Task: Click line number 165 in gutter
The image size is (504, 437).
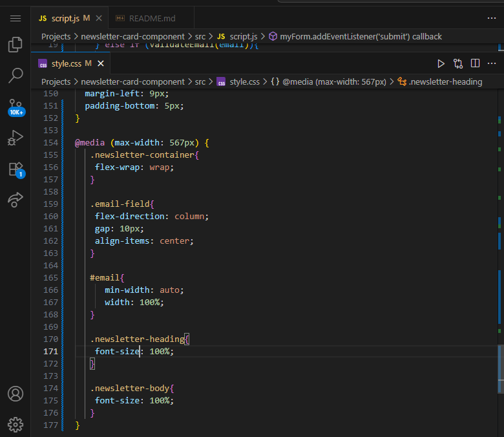Action: click(x=51, y=278)
